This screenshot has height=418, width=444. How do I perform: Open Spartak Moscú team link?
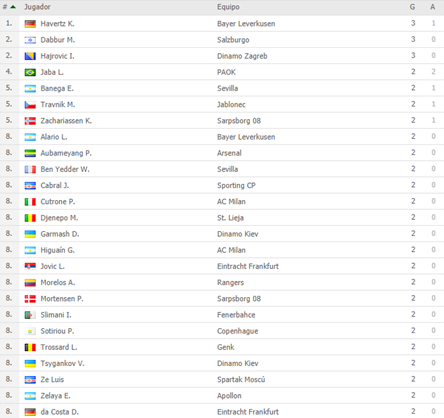[x=241, y=379]
